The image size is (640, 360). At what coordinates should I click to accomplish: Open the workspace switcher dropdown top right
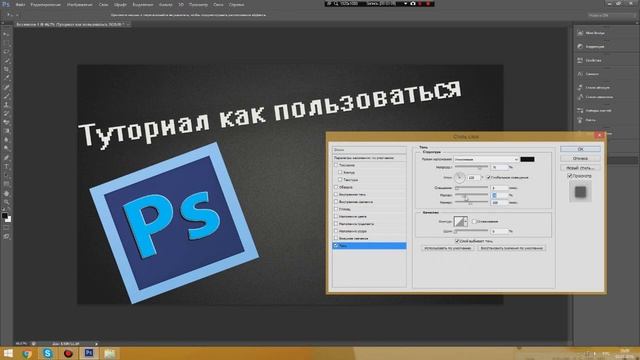click(611, 15)
